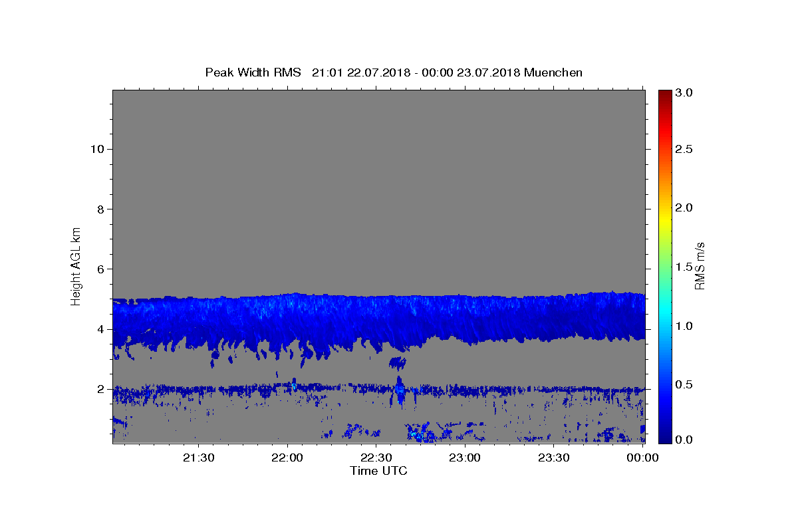The height and width of the screenshot is (532, 798).
Task: Click the colorbar label '1.0'
Action: click(x=685, y=326)
